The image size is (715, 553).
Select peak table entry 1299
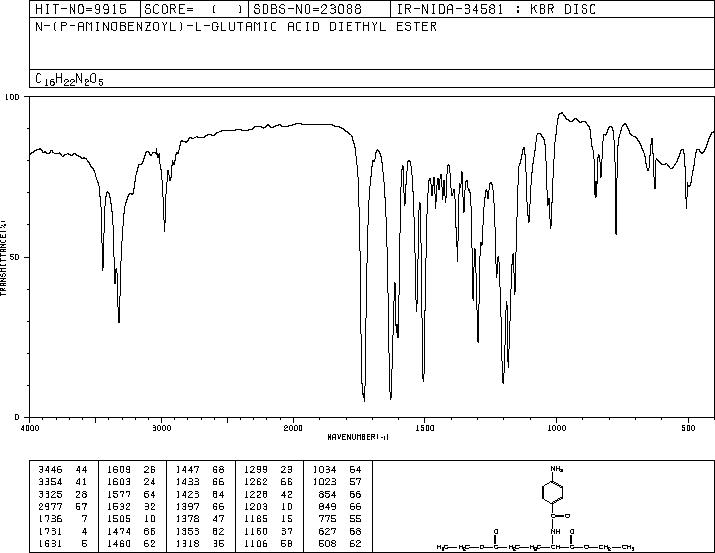click(x=256, y=469)
